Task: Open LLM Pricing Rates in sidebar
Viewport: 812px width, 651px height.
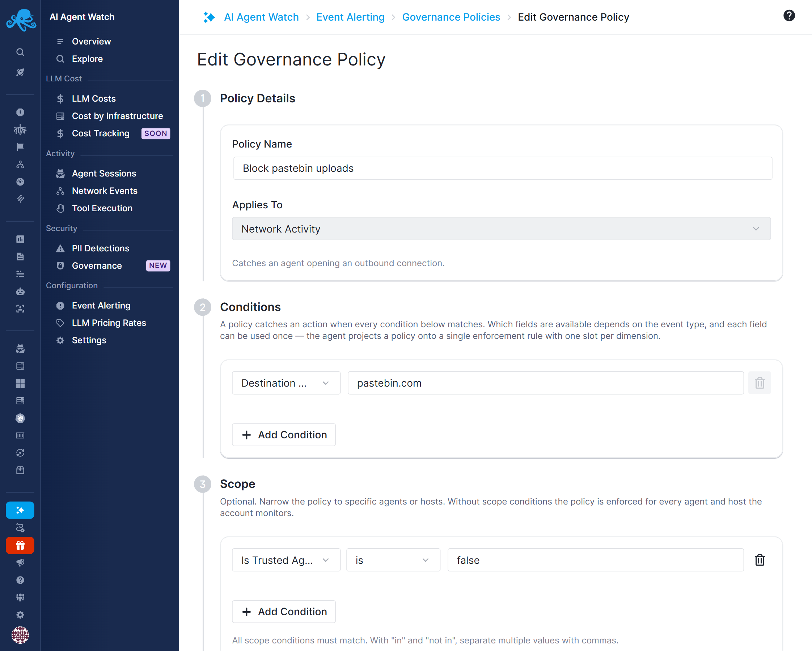Action: (109, 323)
